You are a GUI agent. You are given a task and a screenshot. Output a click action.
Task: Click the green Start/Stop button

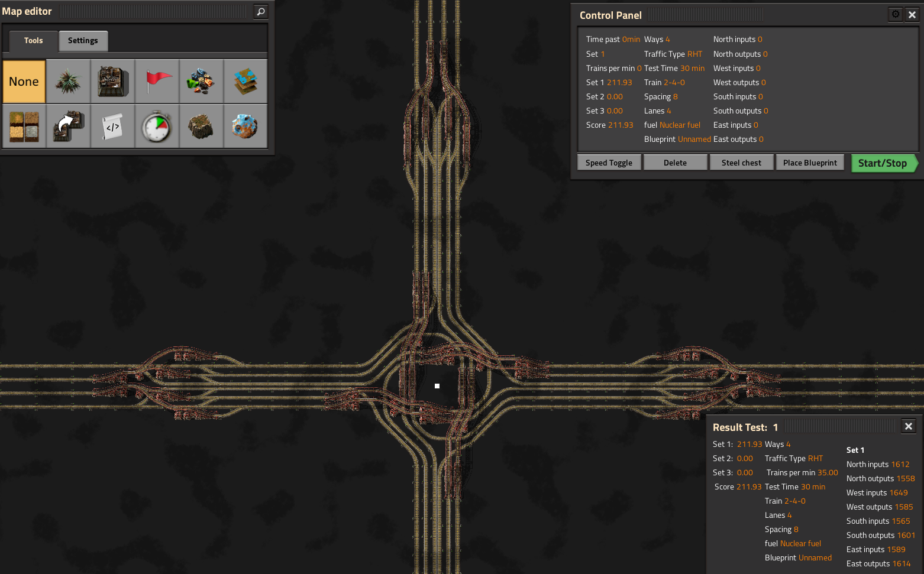pyautogui.click(x=883, y=163)
